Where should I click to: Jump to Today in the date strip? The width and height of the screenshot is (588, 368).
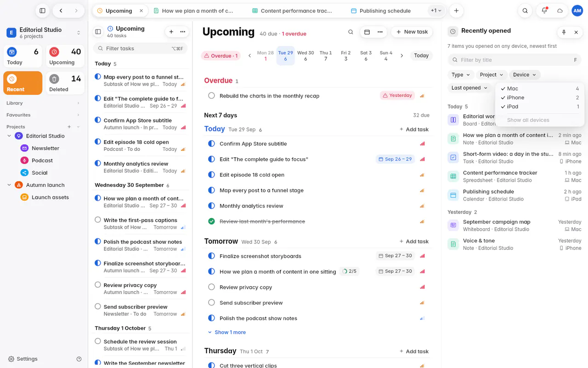click(x=421, y=56)
